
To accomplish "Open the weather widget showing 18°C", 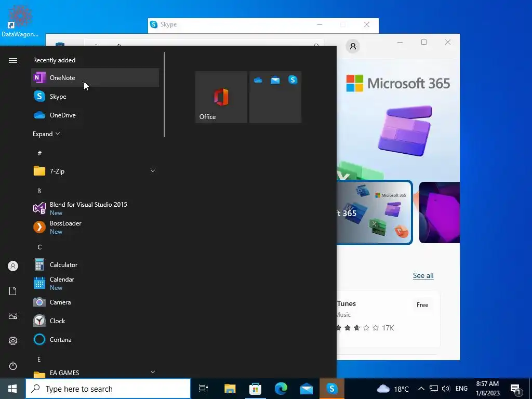I will [x=393, y=389].
